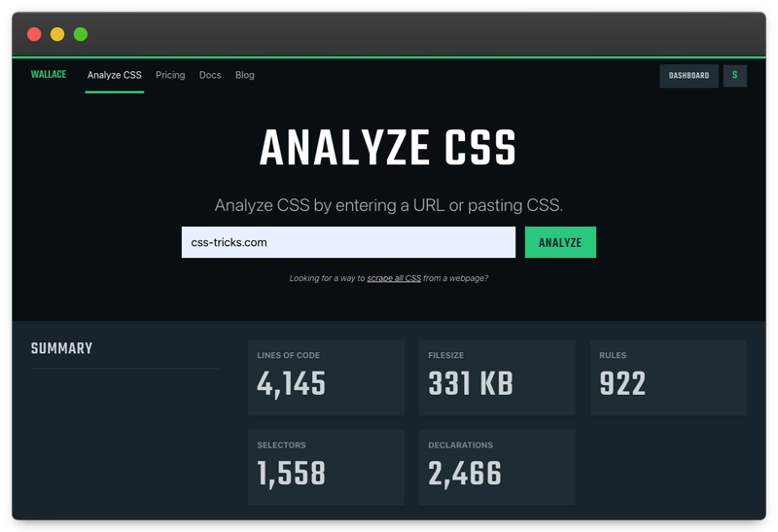The image size is (778, 532).
Task: Click the SUMMARY section heading
Action: tap(61, 348)
